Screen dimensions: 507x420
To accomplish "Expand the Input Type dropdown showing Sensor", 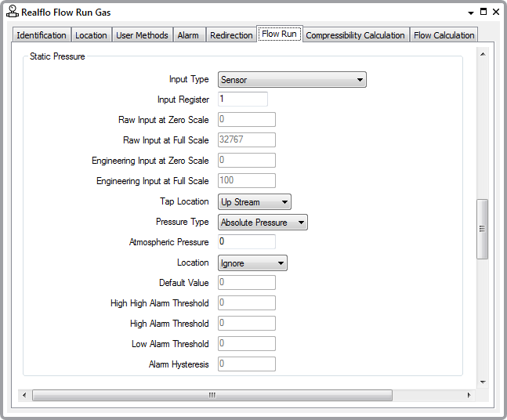I will pyautogui.click(x=292, y=80).
